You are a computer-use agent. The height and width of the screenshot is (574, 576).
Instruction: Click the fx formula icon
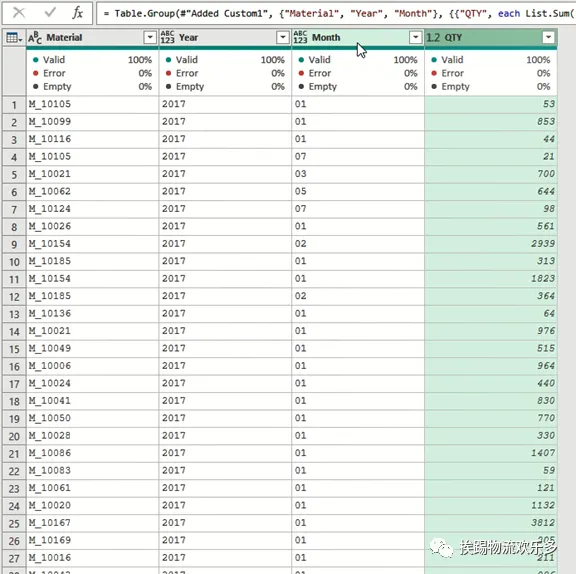pyautogui.click(x=78, y=13)
